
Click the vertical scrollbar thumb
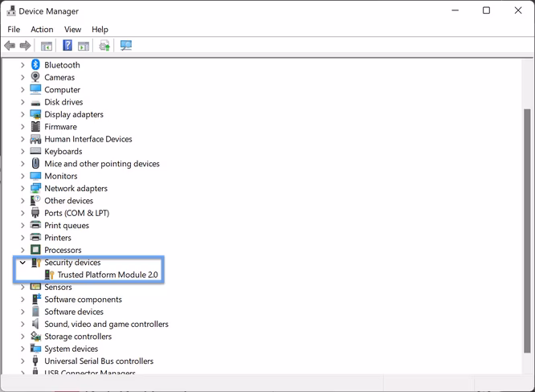coord(527,231)
